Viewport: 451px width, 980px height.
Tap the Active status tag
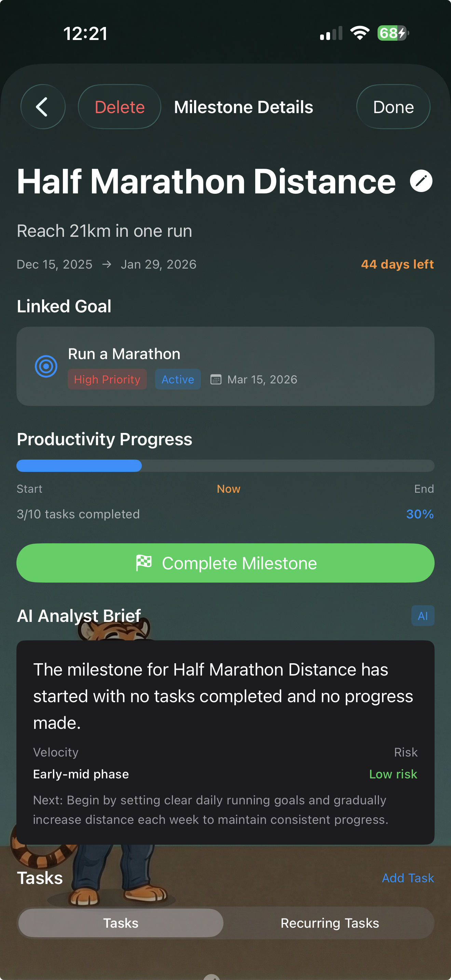178,379
